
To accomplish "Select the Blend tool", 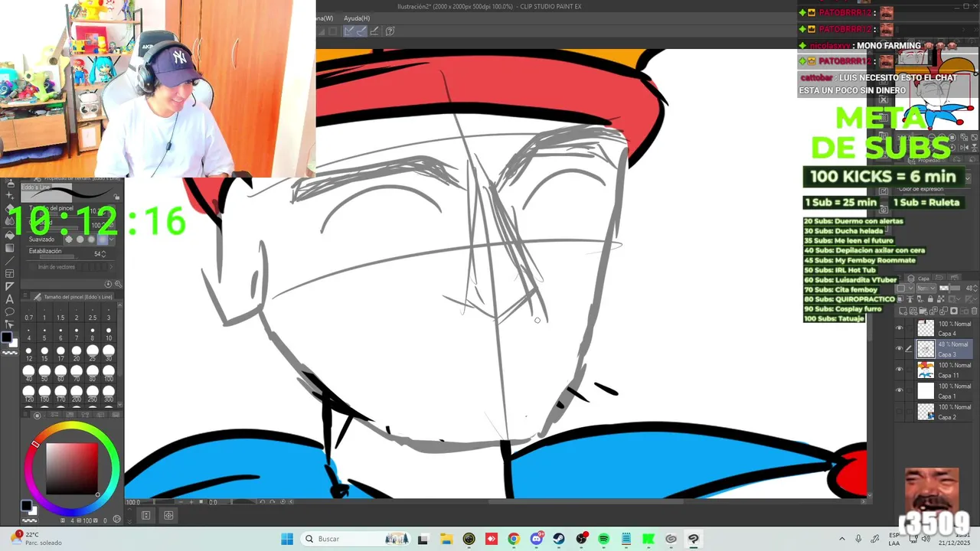I will click(x=10, y=220).
